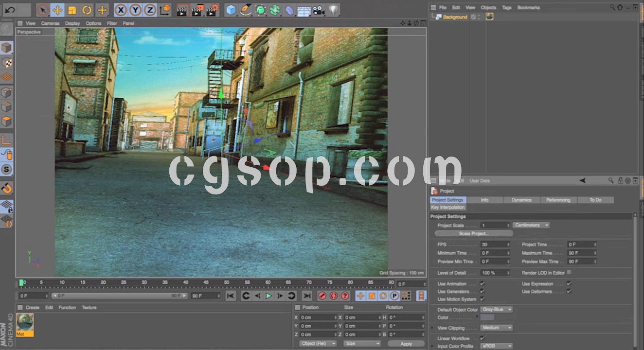Click the Play Forwards button

268,296
